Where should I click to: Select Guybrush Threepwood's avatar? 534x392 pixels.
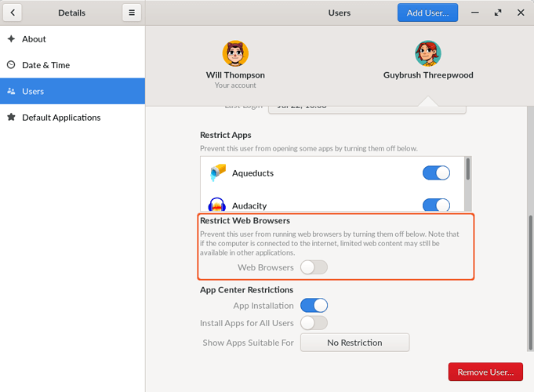(x=427, y=53)
